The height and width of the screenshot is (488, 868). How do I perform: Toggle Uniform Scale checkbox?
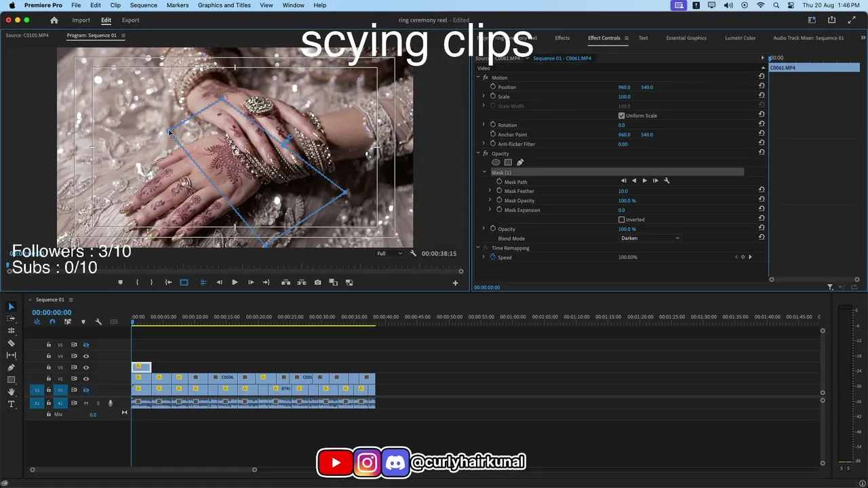click(x=622, y=116)
